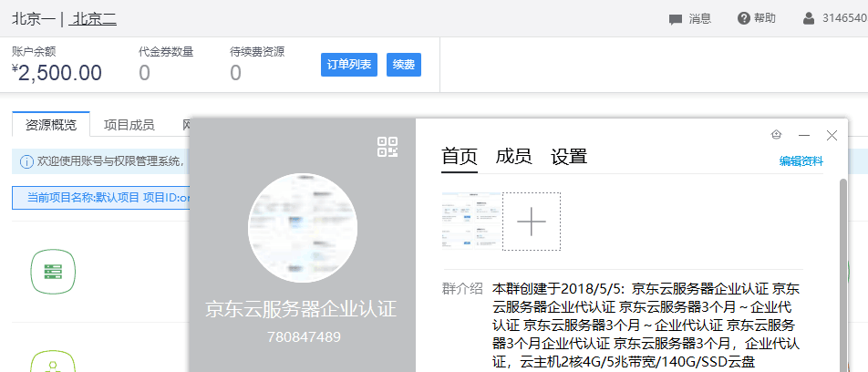Close the group profile window
The height and width of the screenshot is (372, 868).
coord(832,135)
